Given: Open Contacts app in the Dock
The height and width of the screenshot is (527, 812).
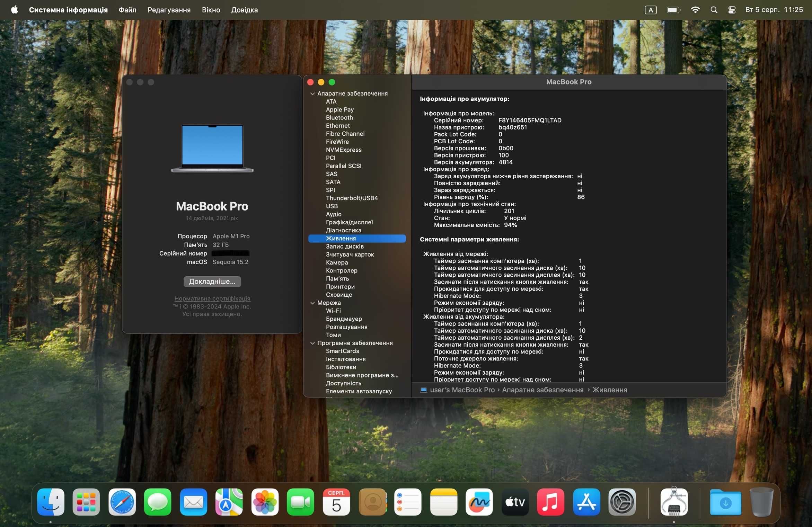Looking at the screenshot, I should pos(372,502).
